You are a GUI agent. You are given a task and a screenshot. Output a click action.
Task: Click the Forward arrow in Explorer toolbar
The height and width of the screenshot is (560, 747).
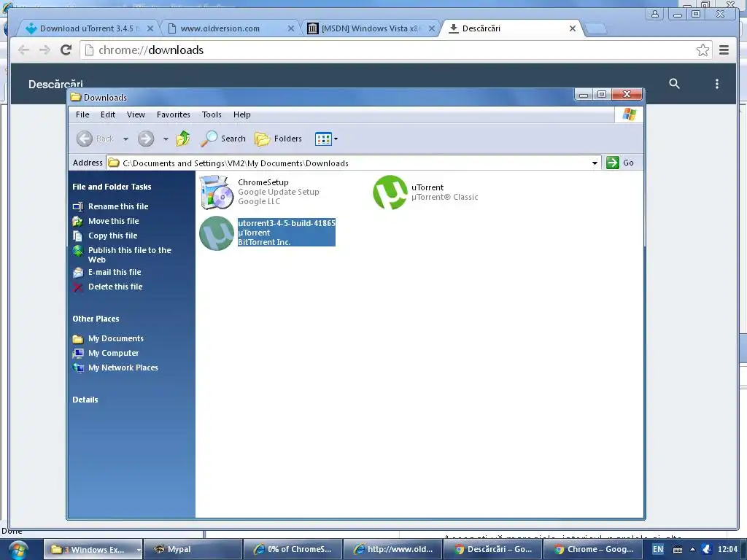pos(146,139)
